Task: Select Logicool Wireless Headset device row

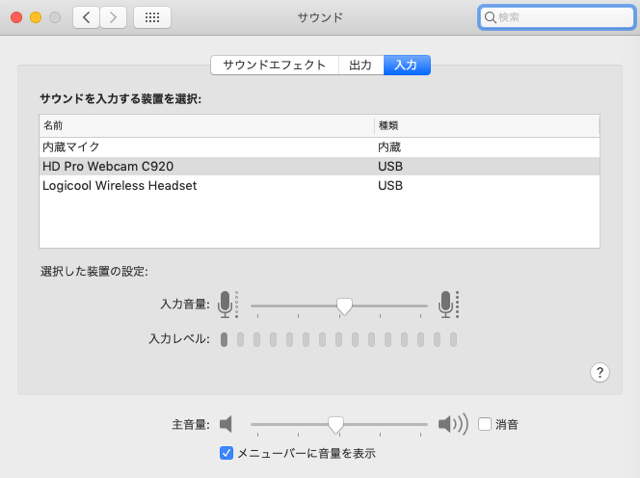Action: [320, 185]
